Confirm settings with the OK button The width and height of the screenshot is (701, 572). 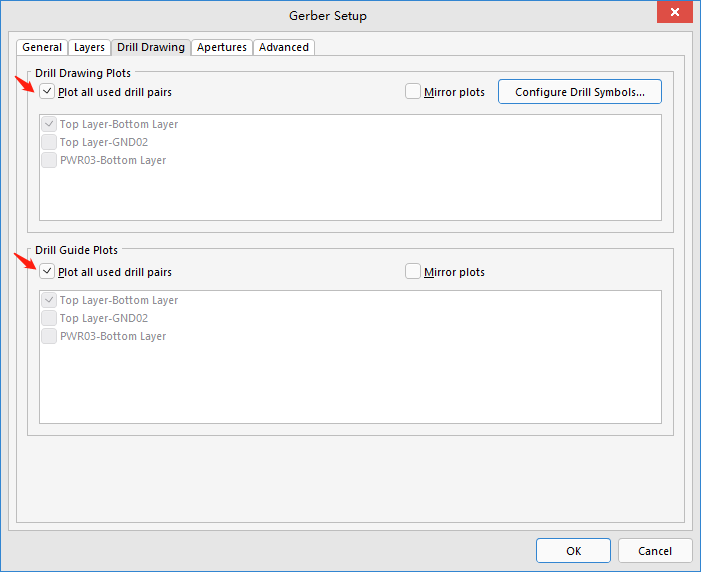[x=573, y=551]
